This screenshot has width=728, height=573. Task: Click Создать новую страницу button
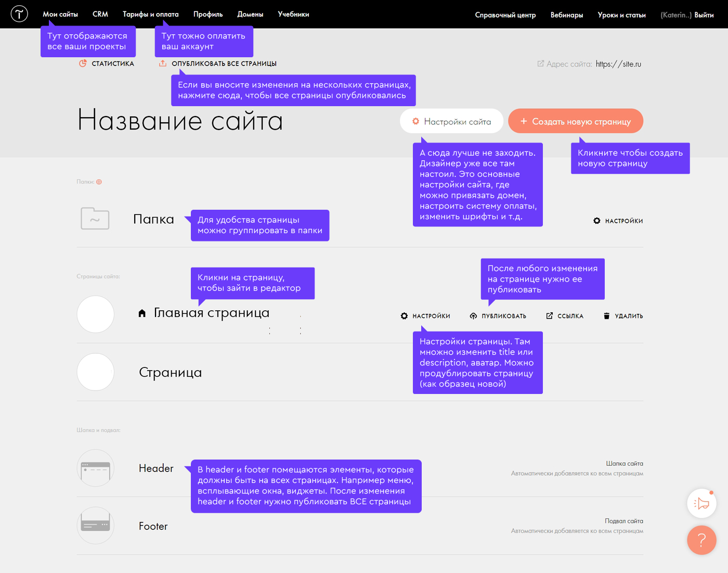pyautogui.click(x=576, y=121)
